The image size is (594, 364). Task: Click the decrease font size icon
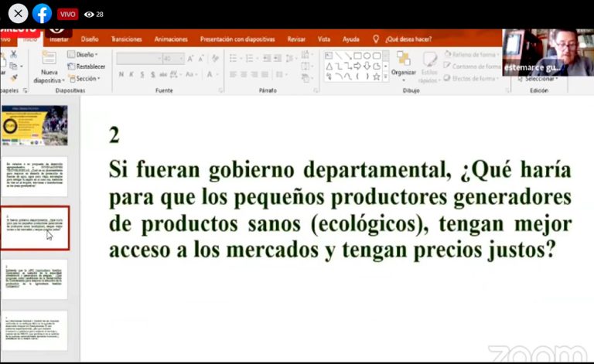[201, 58]
